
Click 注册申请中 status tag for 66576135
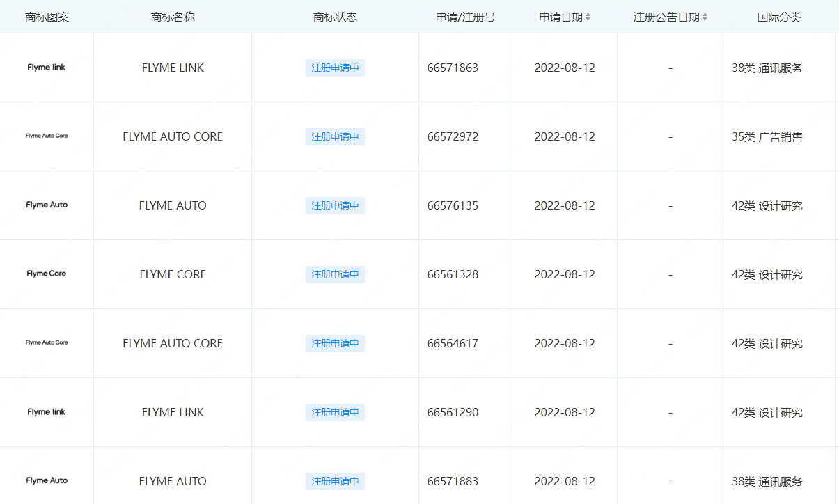point(335,206)
